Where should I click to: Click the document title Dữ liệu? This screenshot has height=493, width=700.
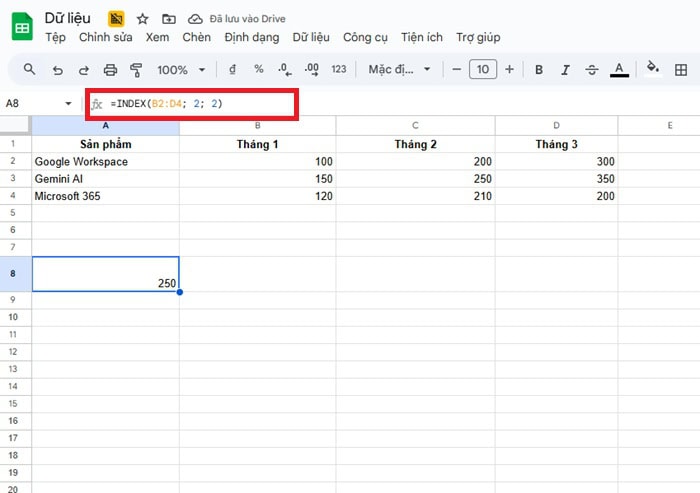[x=67, y=18]
